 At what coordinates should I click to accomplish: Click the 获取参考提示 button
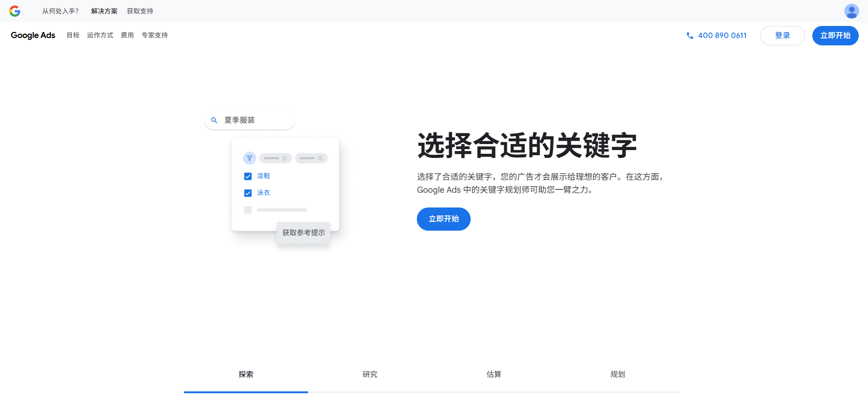click(304, 233)
